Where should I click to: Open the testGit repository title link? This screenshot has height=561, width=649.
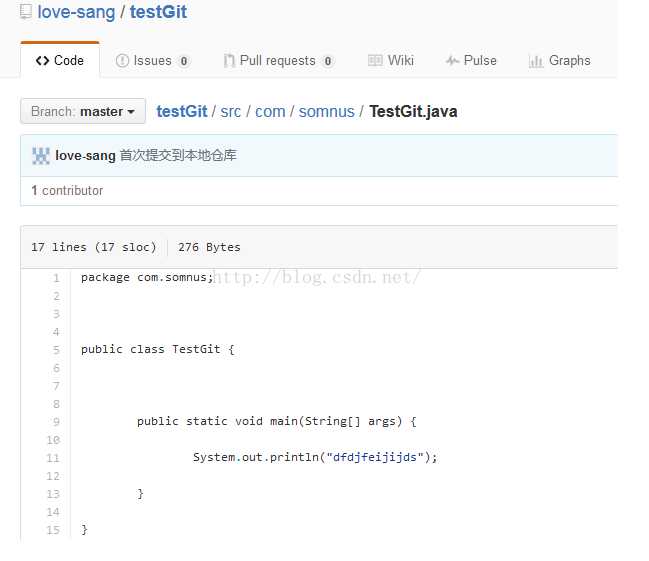click(x=158, y=13)
